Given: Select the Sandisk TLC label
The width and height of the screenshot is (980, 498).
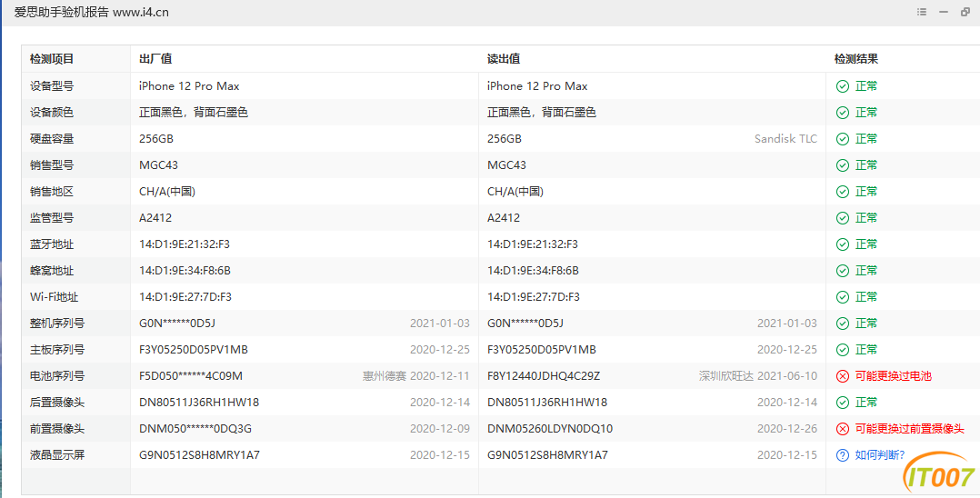Looking at the screenshot, I should [x=785, y=139].
